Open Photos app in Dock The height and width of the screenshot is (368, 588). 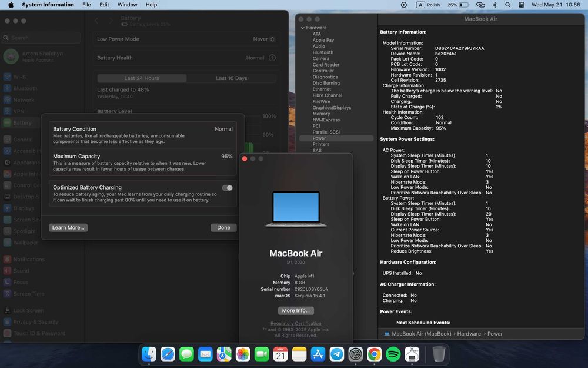pos(243,354)
